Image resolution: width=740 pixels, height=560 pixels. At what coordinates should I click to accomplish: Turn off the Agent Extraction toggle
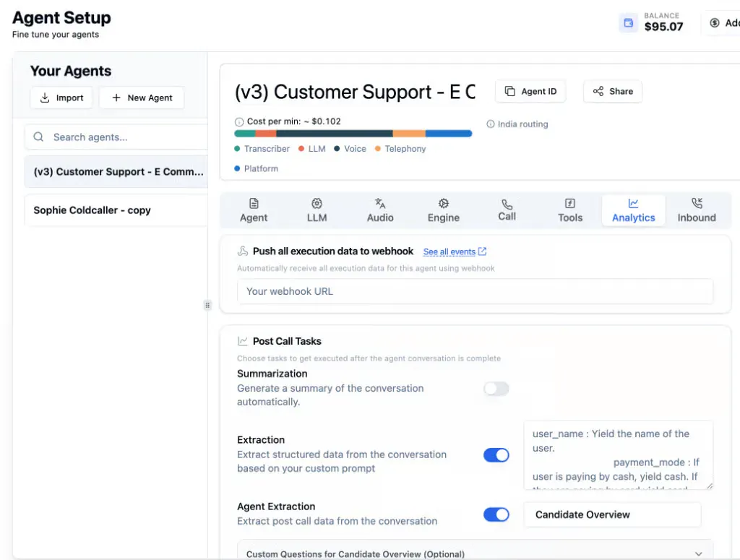(x=496, y=514)
